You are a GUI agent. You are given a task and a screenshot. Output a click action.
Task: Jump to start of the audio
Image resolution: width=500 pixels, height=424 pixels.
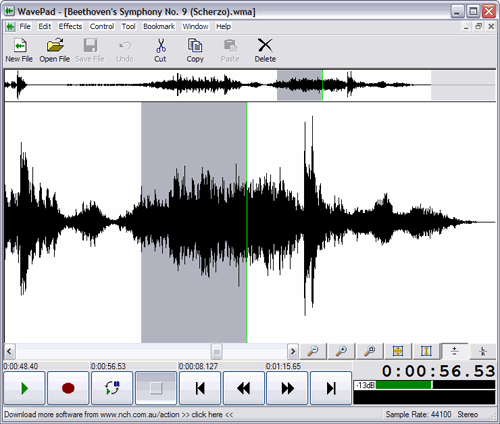200,388
